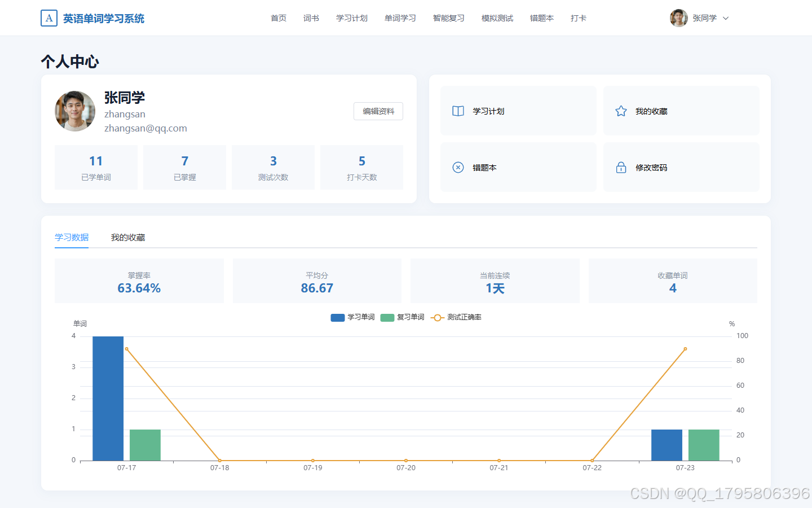Toggle the 学习单词 legend series
The height and width of the screenshot is (508, 812).
[x=352, y=317]
